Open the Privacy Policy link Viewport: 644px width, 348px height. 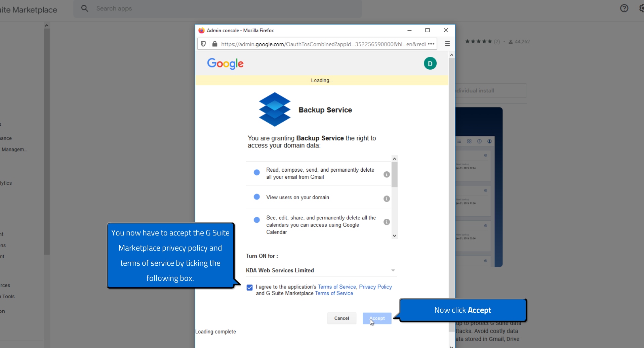coord(375,287)
